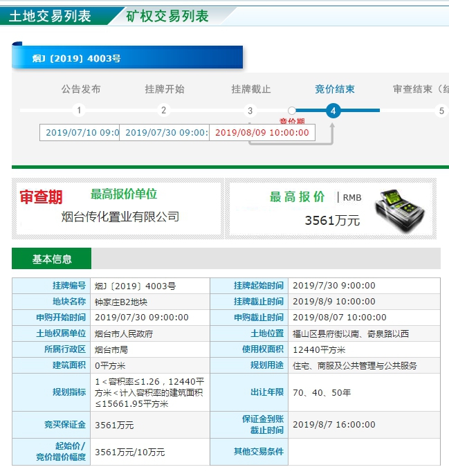The width and height of the screenshot is (449, 476).
Task: Select timeline step 3 circle
Action: (x=250, y=111)
